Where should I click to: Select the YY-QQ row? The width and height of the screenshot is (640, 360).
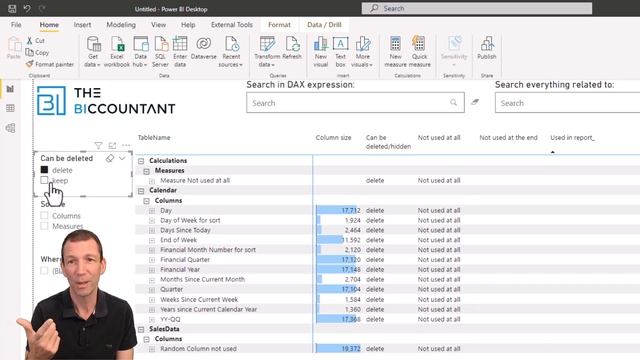[x=170, y=319]
